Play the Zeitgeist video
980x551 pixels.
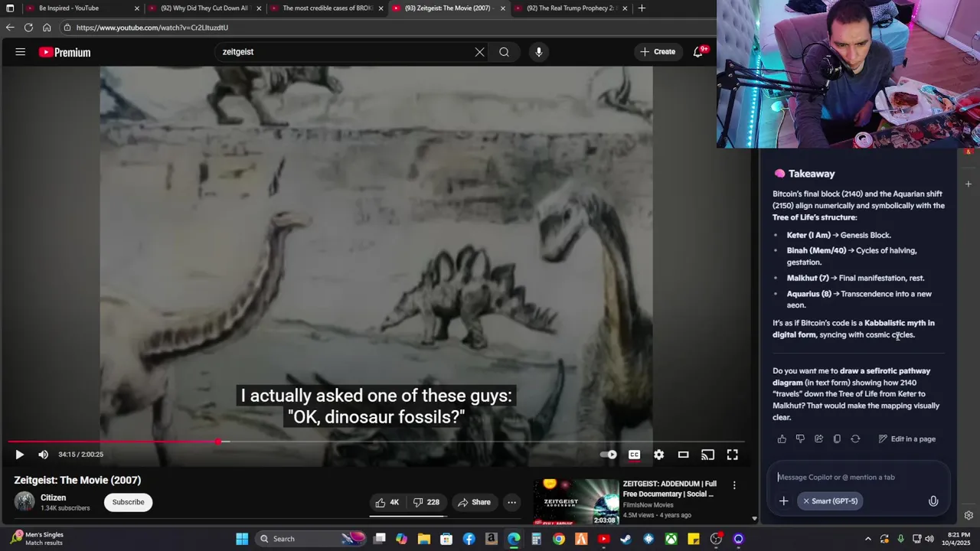(x=19, y=455)
